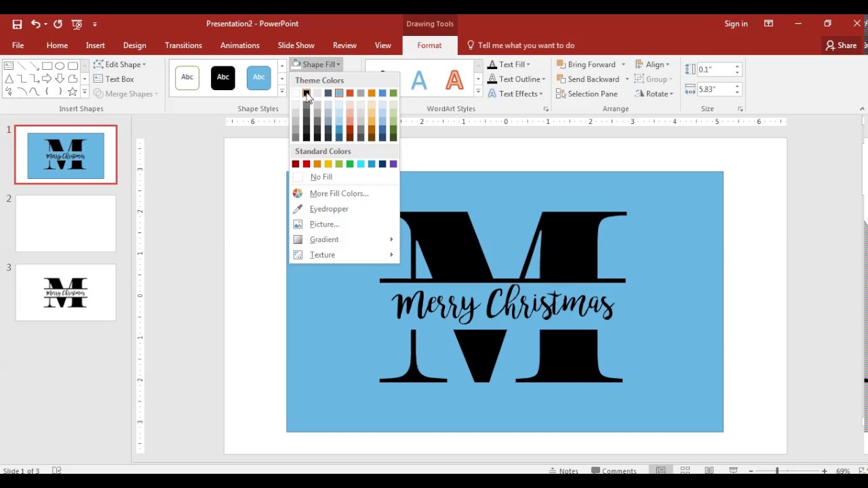Choose the blue Abc shape style
The image size is (868, 488).
[258, 77]
